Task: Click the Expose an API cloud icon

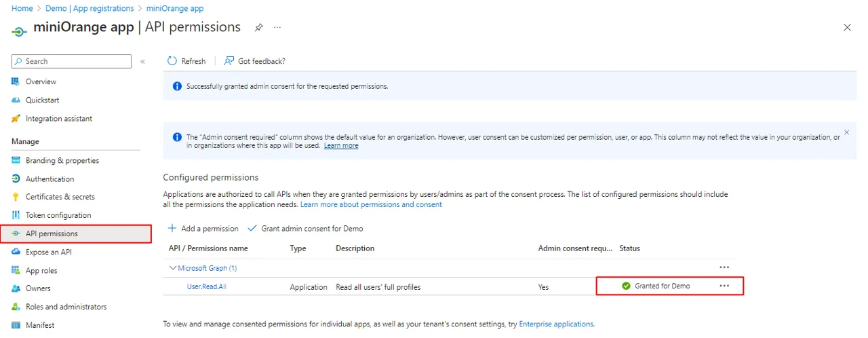Action: point(16,252)
